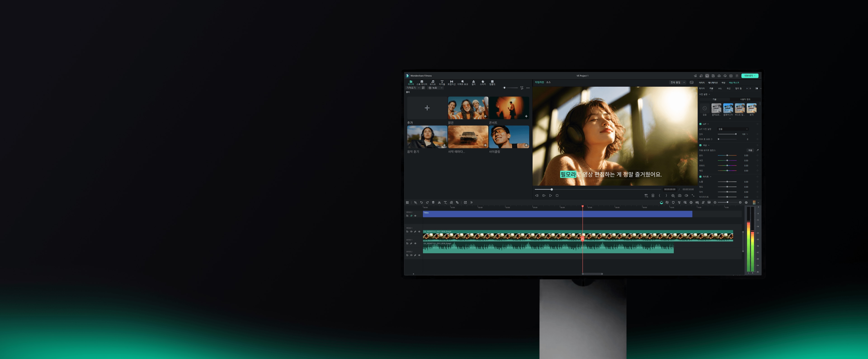Click the cloud upload icon in title bar

coord(719,76)
